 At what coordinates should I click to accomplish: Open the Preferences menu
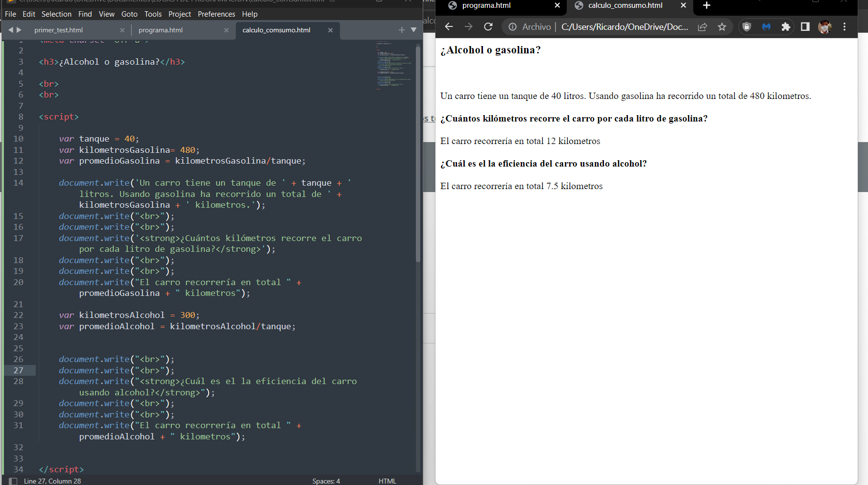[217, 14]
